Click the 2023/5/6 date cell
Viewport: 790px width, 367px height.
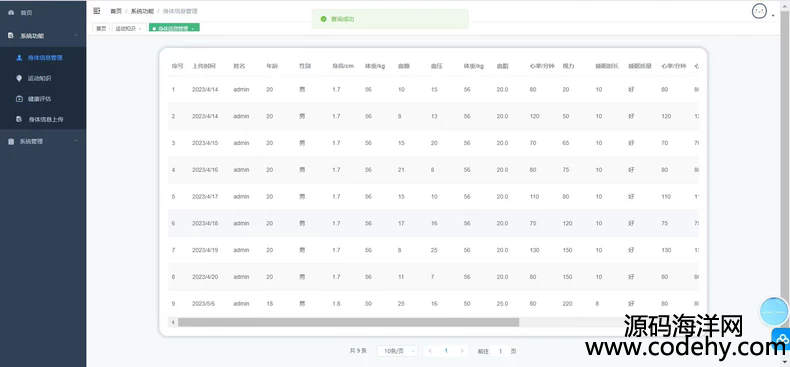coord(204,303)
